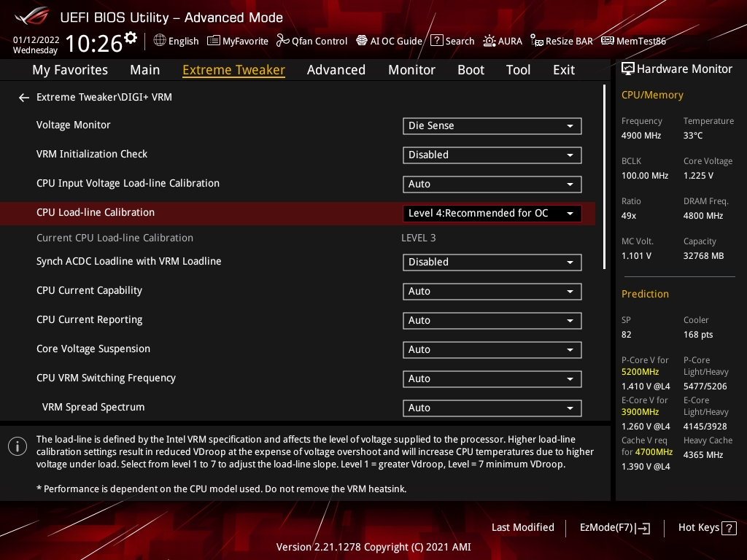Switch to EzMode(F7)
Viewport: 747px width, 560px height.
click(614, 528)
